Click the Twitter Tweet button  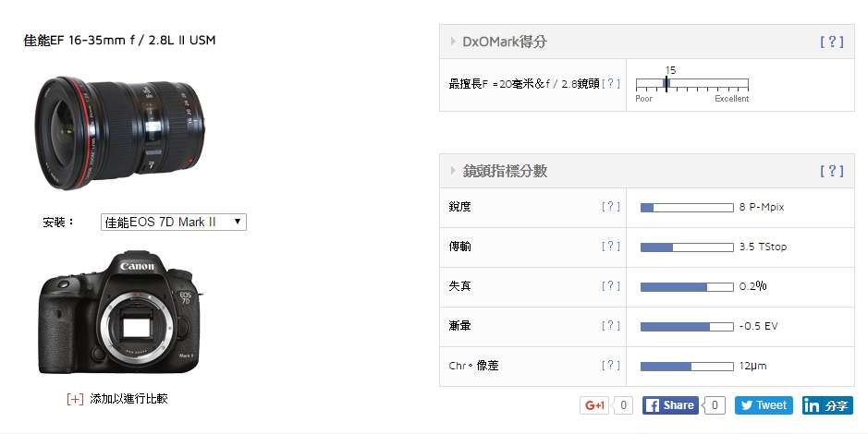coord(762,405)
